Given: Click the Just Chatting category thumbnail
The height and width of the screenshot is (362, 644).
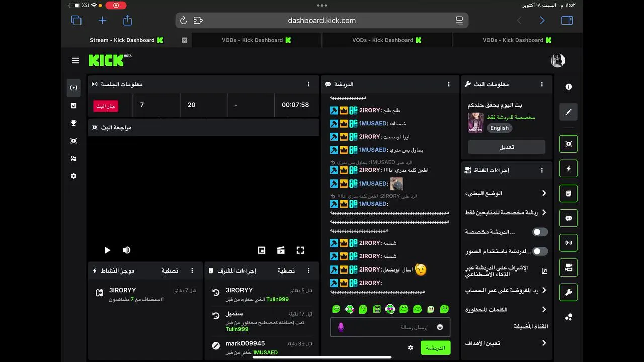Looking at the screenshot, I should tap(475, 123).
